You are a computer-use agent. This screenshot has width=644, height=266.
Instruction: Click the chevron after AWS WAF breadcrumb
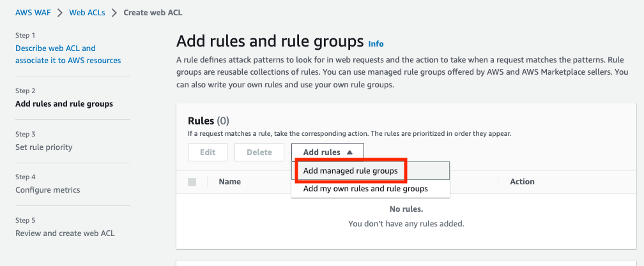pos(59,13)
